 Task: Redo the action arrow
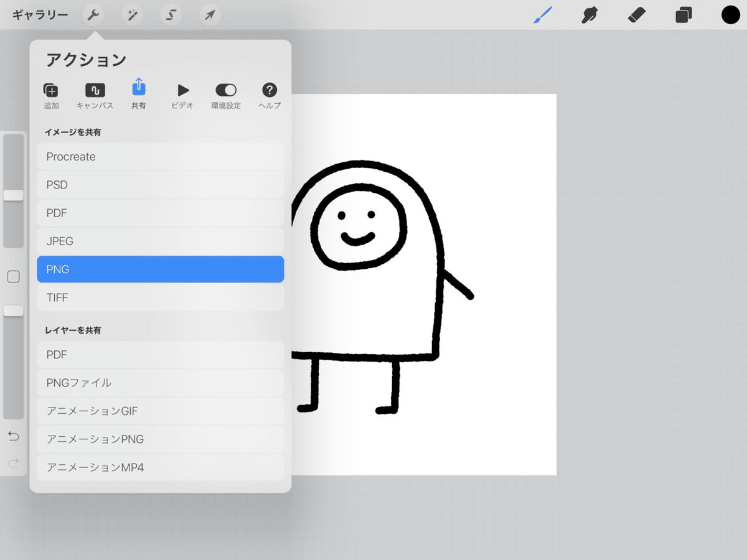coord(13,463)
